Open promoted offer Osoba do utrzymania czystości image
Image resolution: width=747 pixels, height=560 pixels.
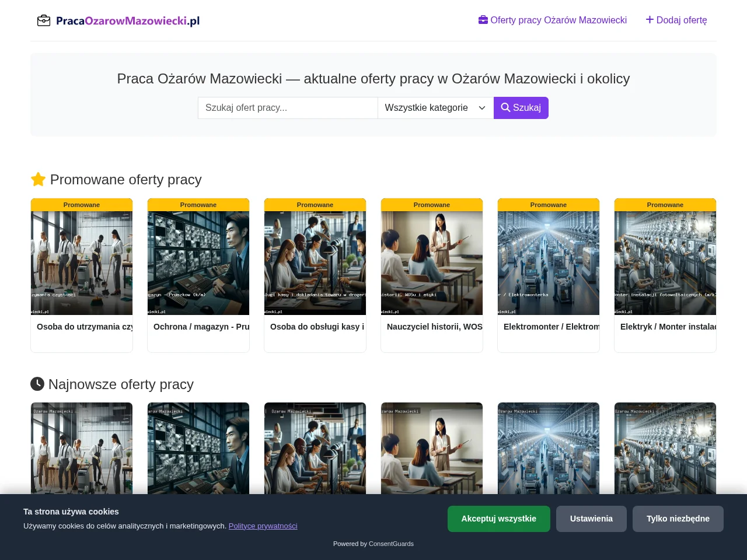82,263
